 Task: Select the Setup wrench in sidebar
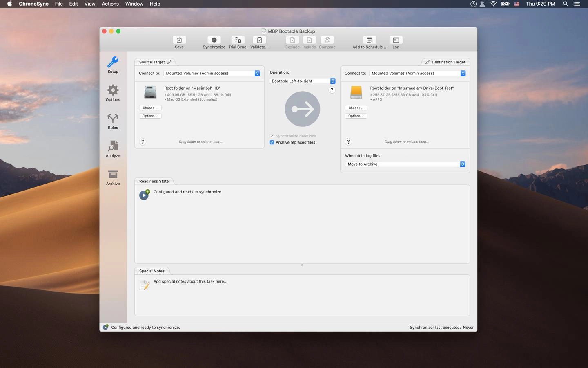coord(113,62)
